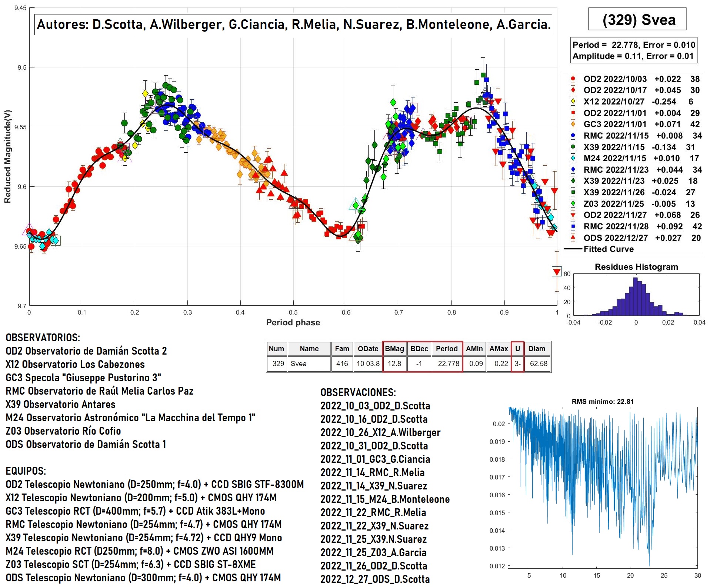This screenshot has width=710, height=588.
Task: Click the 'GC3 Telescopio RCT (D=400mm' line
Action: (x=135, y=511)
